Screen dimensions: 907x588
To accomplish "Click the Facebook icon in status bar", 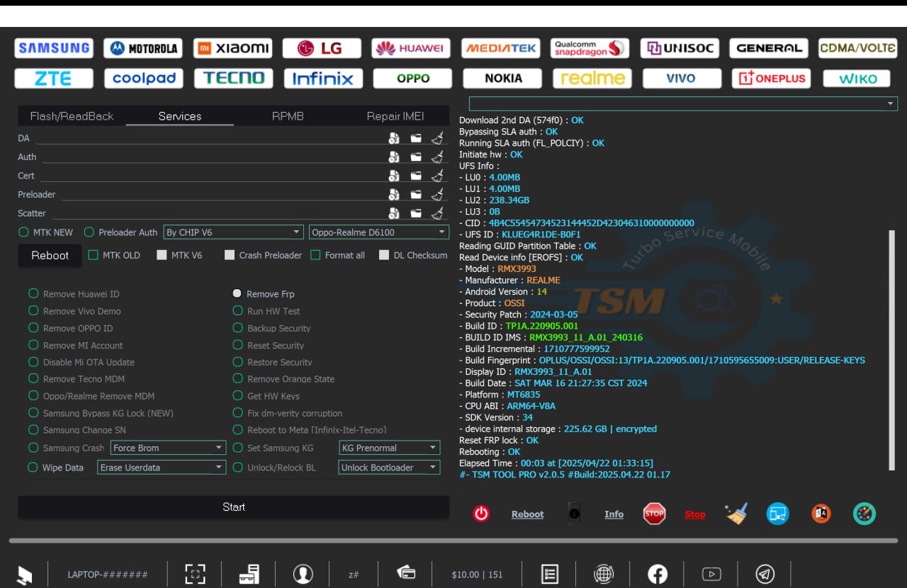I will (658, 574).
